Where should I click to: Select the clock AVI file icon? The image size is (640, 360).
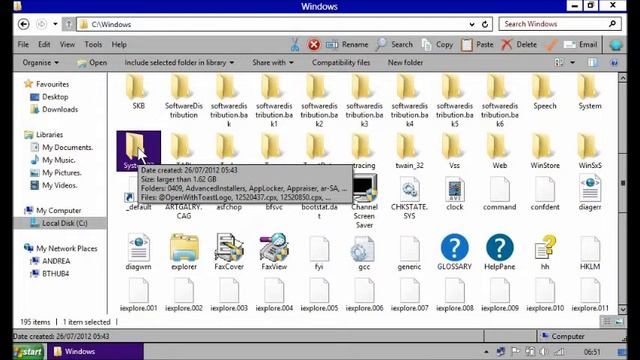(x=454, y=194)
